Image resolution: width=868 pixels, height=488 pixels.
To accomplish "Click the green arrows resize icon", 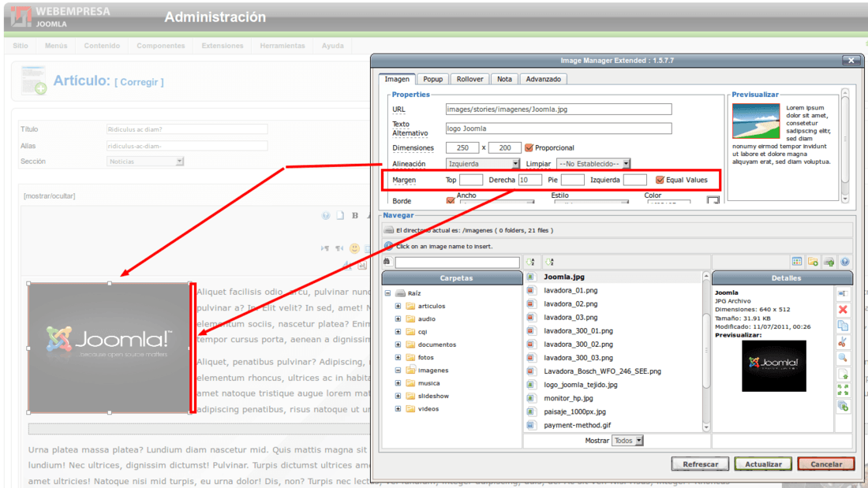I will coord(843,390).
